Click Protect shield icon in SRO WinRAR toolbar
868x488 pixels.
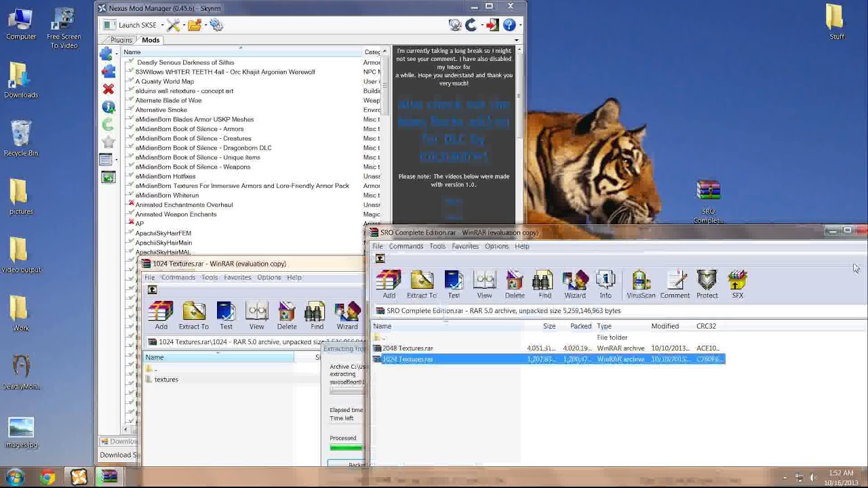click(x=707, y=284)
